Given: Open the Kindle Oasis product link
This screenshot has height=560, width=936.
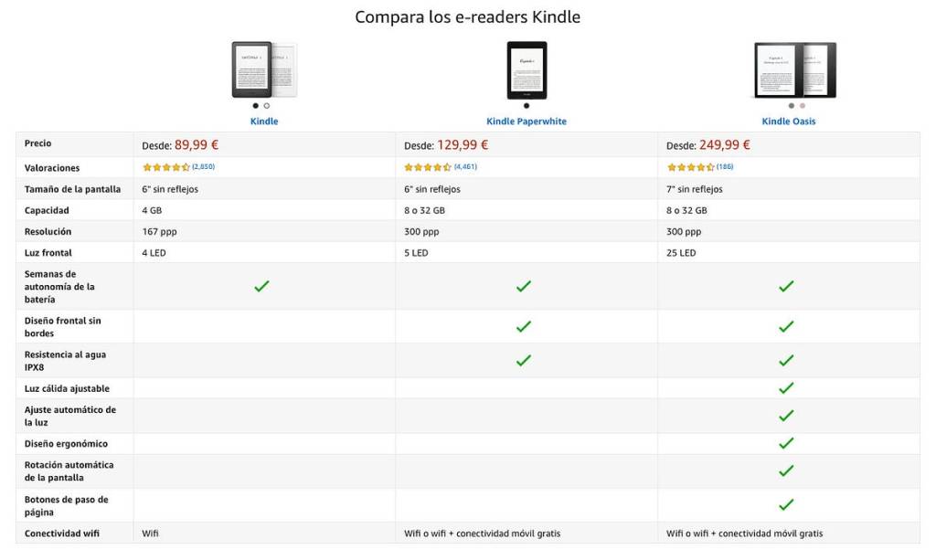Looking at the screenshot, I should pos(789,122).
